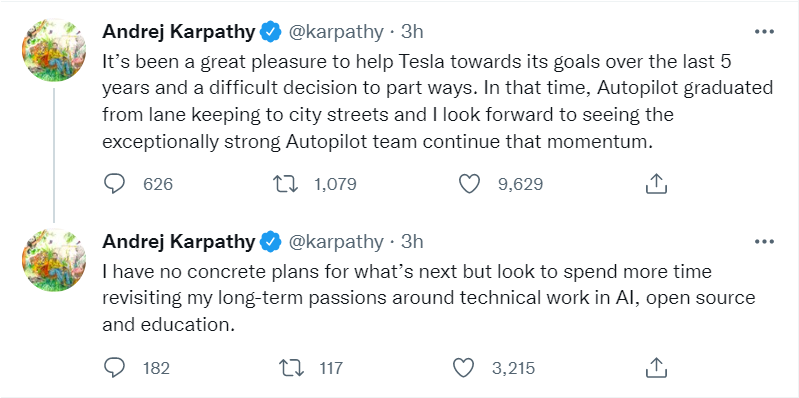Retweet the tweet with 117 retweets

pos(291,367)
